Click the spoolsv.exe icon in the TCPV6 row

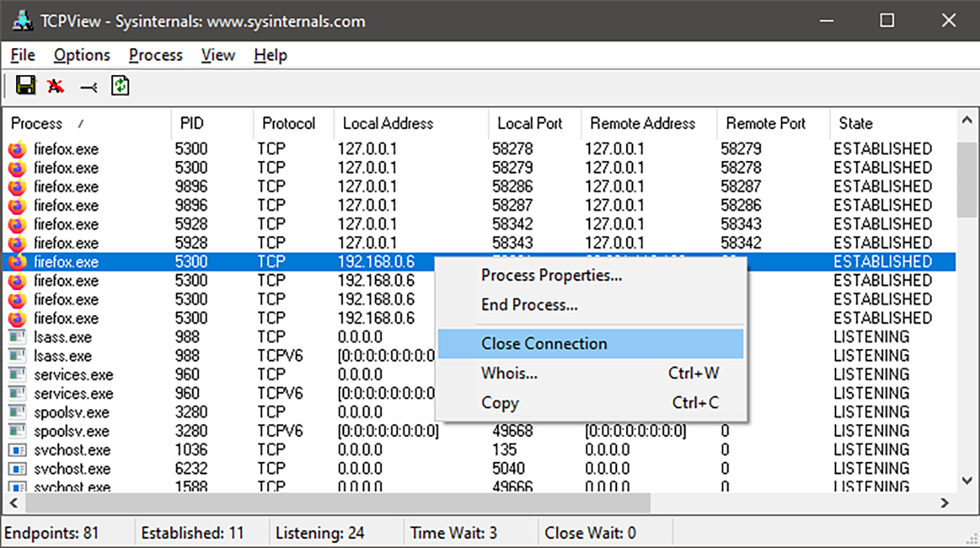point(17,431)
